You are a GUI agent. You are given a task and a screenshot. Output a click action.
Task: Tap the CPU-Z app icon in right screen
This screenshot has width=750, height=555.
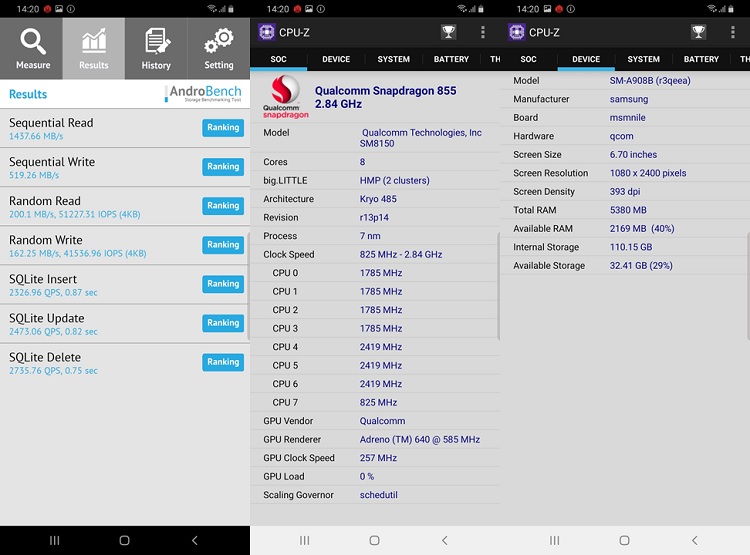tap(516, 32)
